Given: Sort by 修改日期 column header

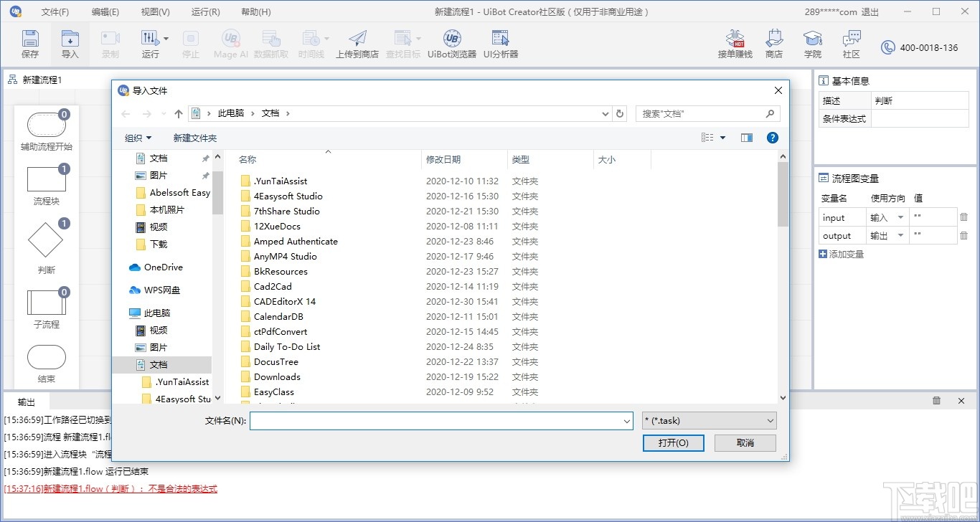Looking at the screenshot, I should click(443, 159).
